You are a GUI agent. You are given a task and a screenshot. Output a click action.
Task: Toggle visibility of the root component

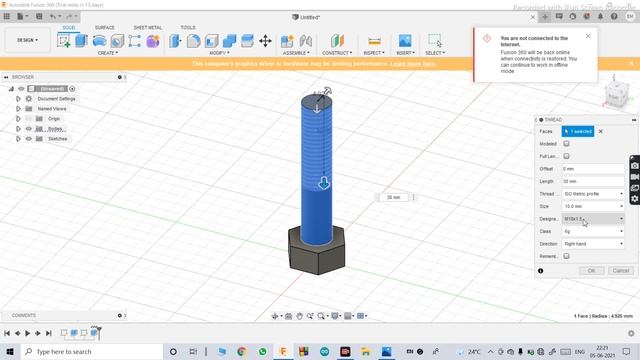(21, 89)
